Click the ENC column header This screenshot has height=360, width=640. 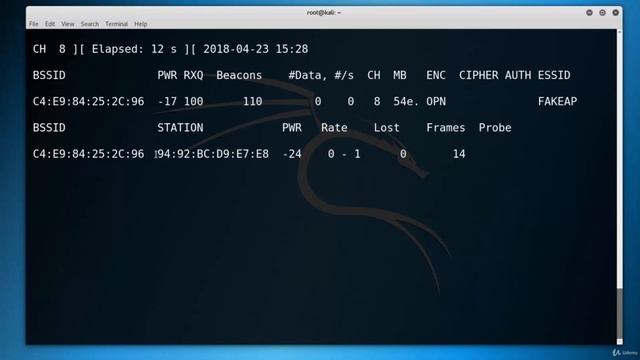click(436, 76)
